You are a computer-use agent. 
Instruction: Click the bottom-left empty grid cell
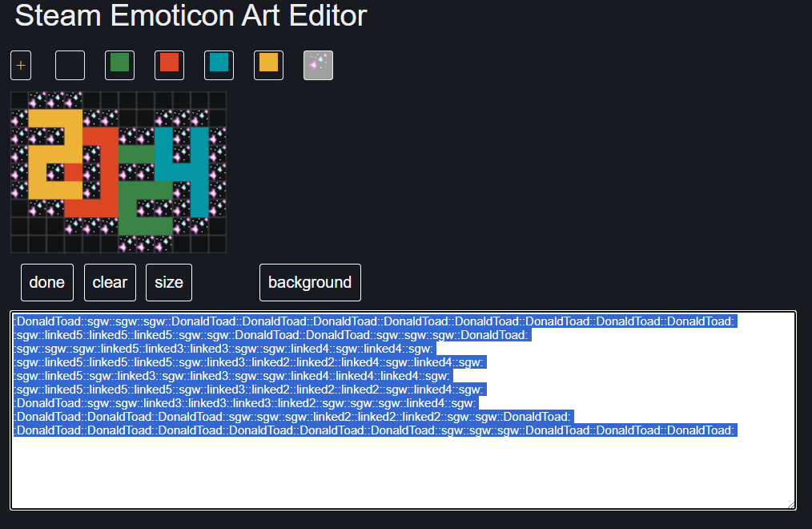[19, 244]
